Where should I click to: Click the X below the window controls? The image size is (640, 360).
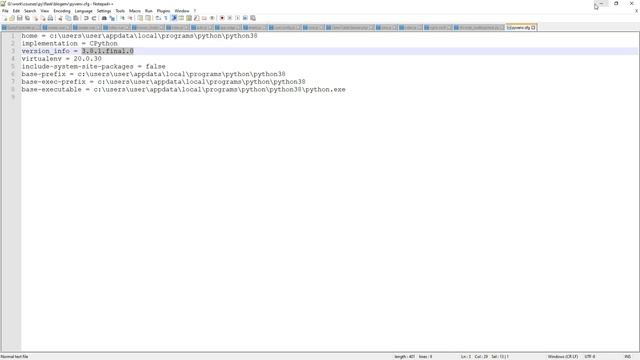click(636, 11)
